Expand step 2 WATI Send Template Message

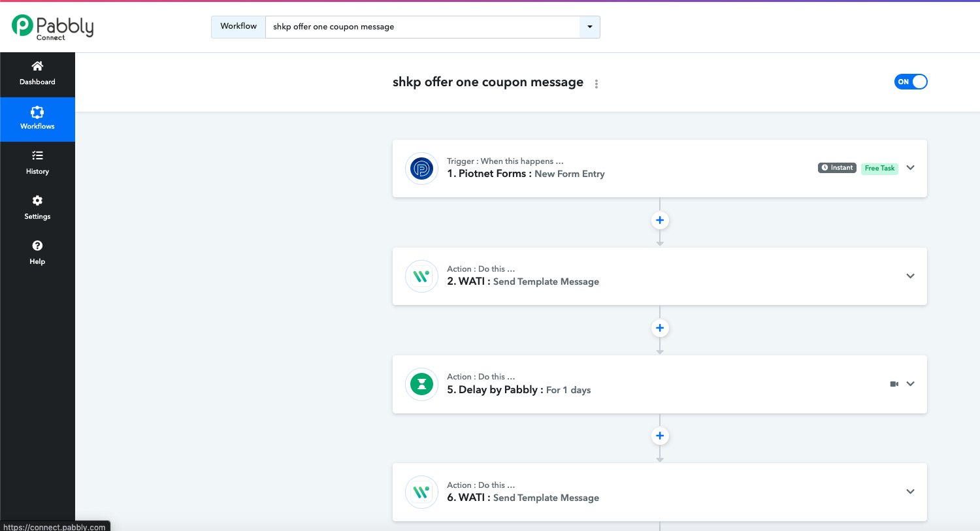tap(911, 276)
